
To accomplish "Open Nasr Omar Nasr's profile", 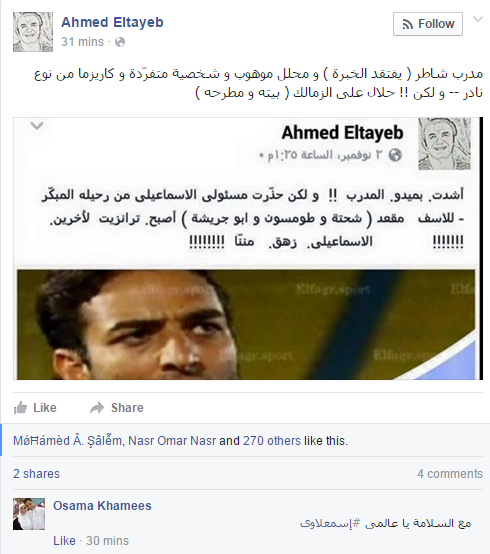I will [x=172, y=441].
